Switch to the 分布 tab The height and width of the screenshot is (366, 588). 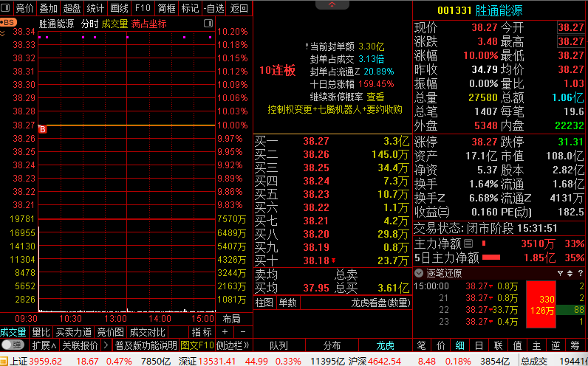[x=332, y=345]
